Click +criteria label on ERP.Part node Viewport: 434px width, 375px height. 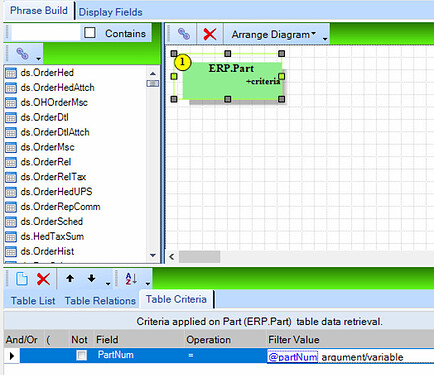coord(263,81)
